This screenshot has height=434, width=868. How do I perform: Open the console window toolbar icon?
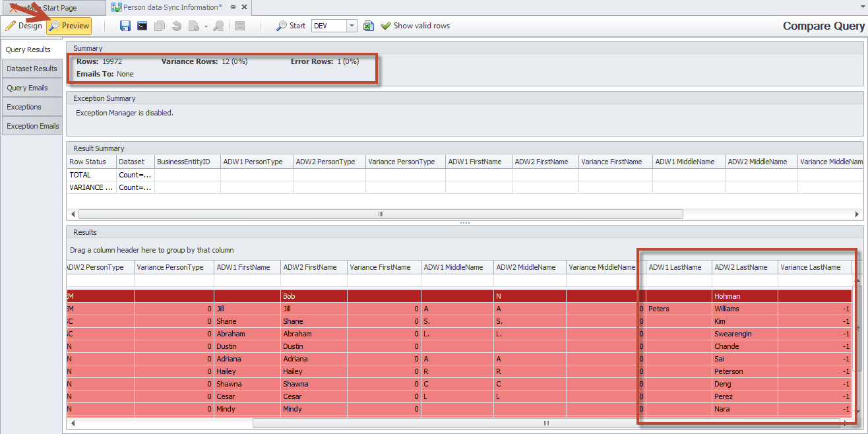click(142, 26)
